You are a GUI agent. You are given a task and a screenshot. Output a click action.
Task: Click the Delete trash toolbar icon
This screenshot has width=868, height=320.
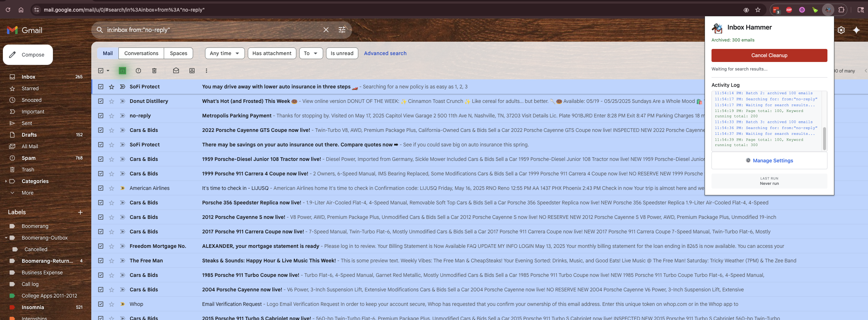pyautogui.click(x=154, y=71)
